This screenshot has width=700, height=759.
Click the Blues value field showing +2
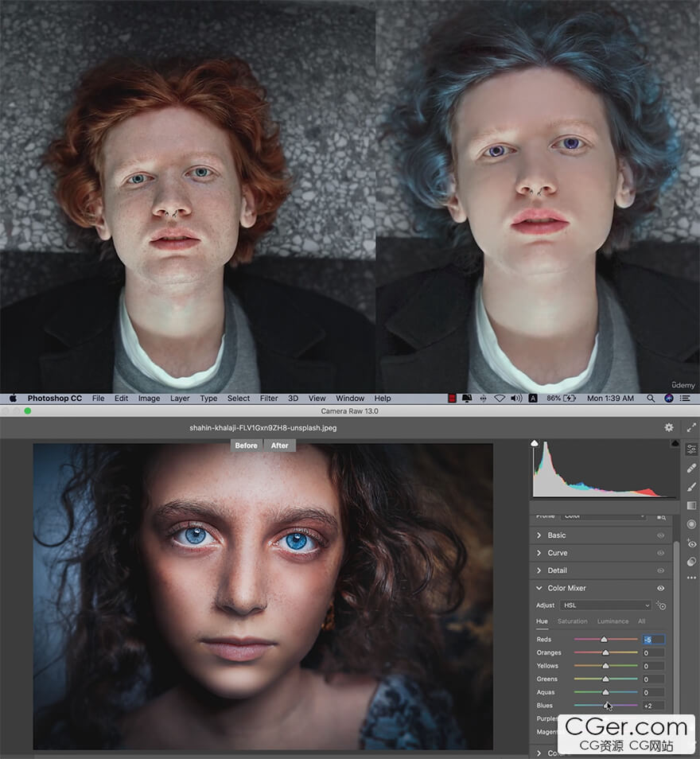[x=654, y=706]
